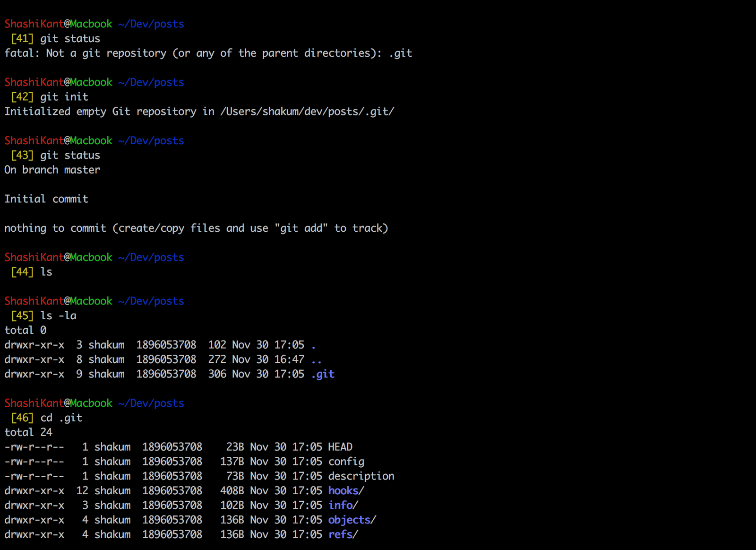Click the Macbook hostname in the second prompt
This screenshot has width=756, height=550.
tap(91, 82)
